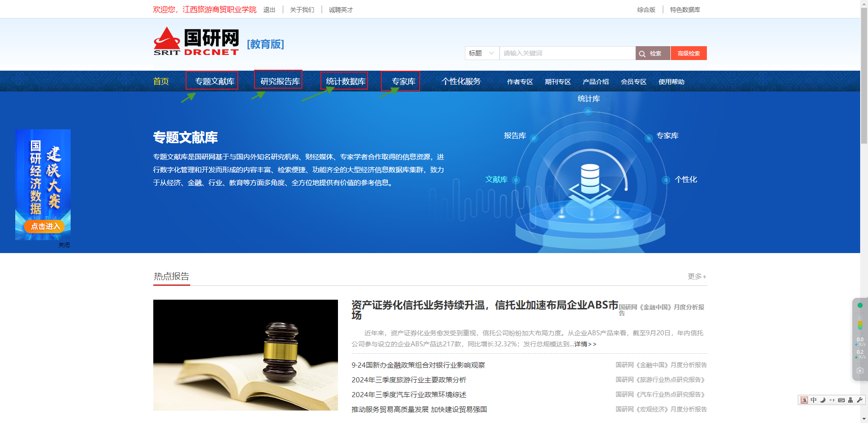This screenshot has width=868, height=423.
Task: Click the [教育版] edition label
Action: click(265, 44)
